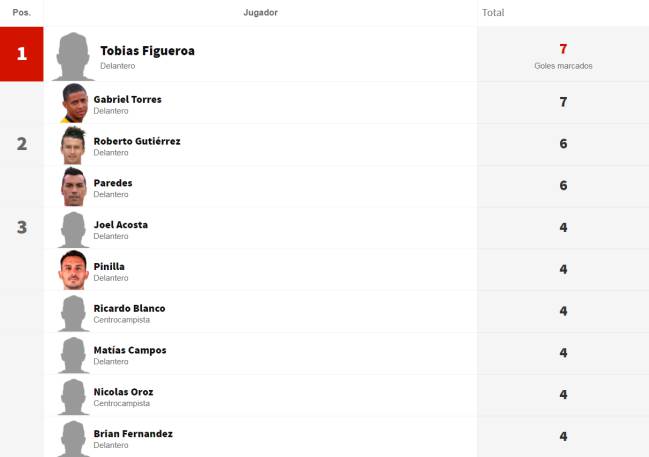The width and height of the screenshot is (649, 457).
Task: Select Roberto Gutiérrez's headshot photo
Action: click(x=74, y=145)
